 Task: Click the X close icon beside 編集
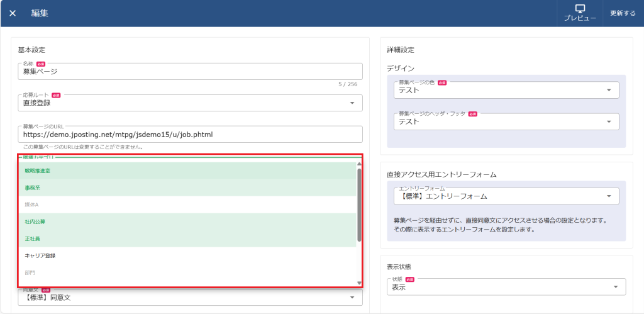(13, 13)
